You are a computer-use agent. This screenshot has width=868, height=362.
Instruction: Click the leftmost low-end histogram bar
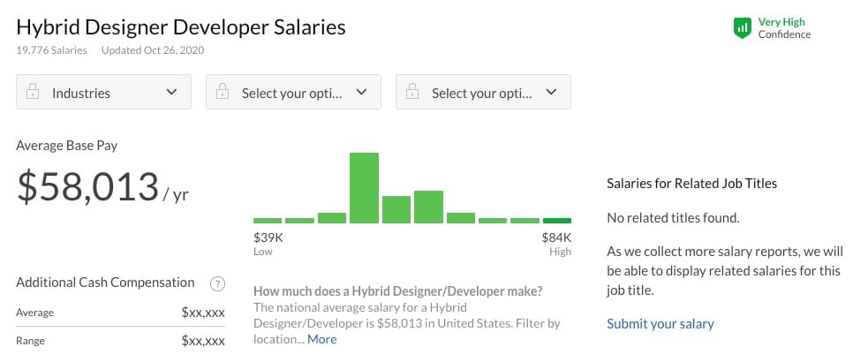[x=268, y=220]
